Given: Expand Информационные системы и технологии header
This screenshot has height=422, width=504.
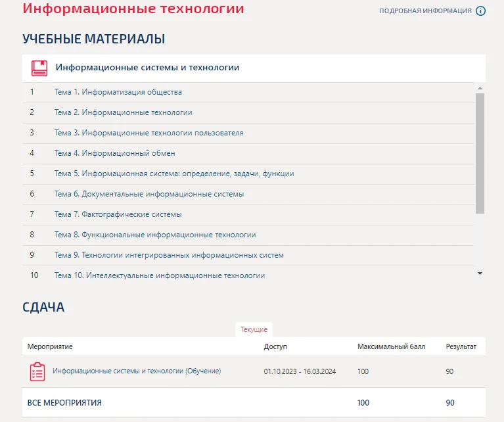Looking at the screenshot, I should click(x=254, y=68).
